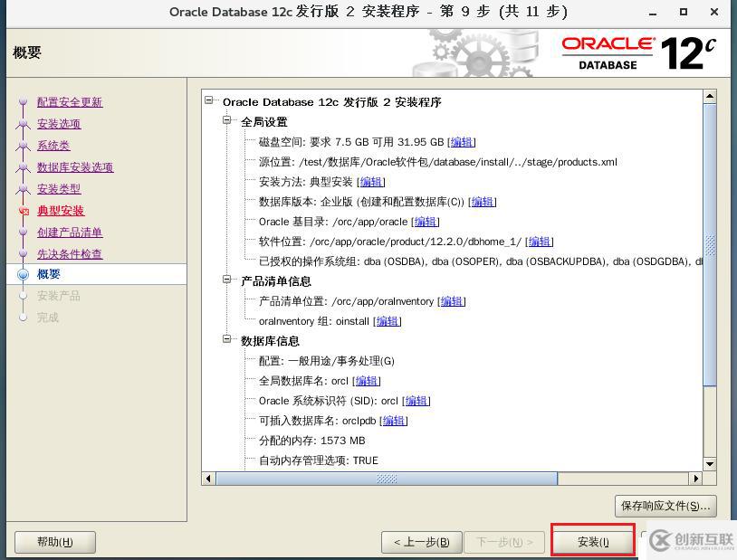Edit the 全局数据库名 orcl
The height and width of the screenshot is (560, 737).
(366, 381)
